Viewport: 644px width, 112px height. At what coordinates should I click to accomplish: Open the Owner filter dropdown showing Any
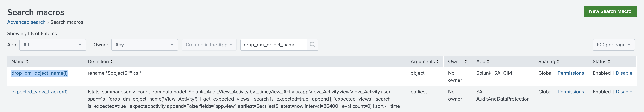click(x=144, y=45)
